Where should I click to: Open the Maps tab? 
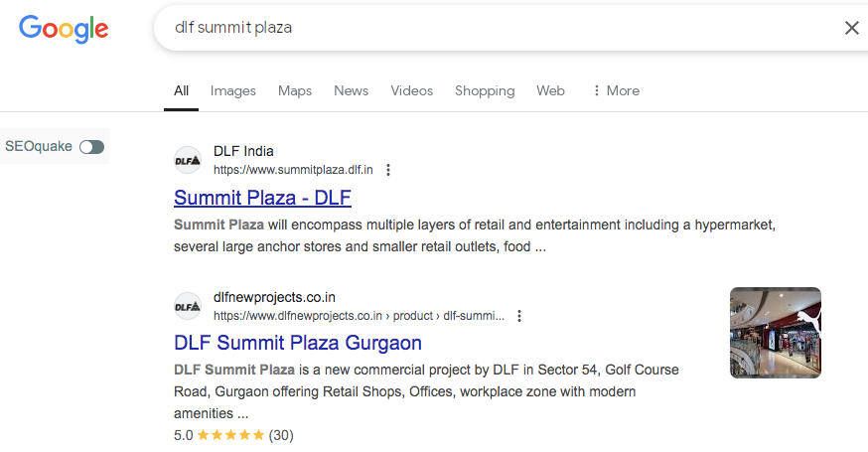pos(295,90)
